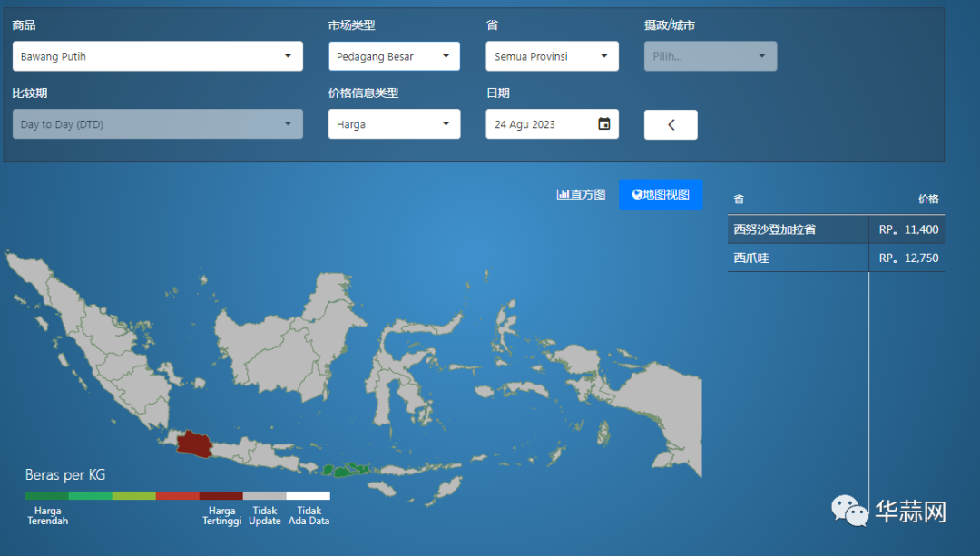Click the date field showing 24 Agu 2023

click(x=543, y=124)
